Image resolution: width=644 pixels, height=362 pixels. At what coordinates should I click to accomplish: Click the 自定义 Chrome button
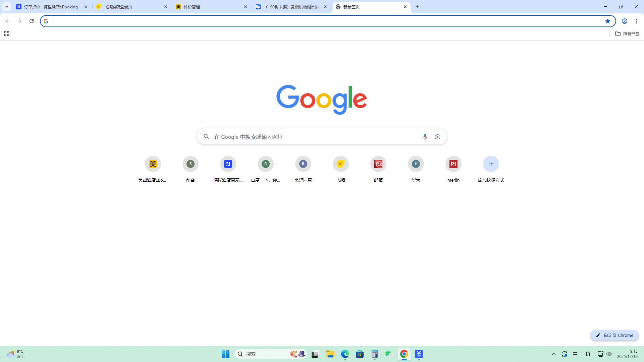[x=614, y=335]
